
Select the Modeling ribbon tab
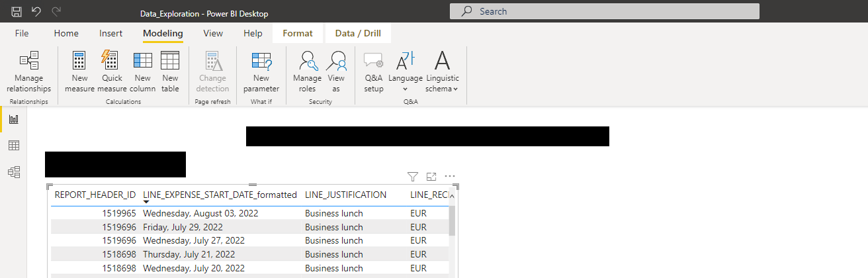163,33
